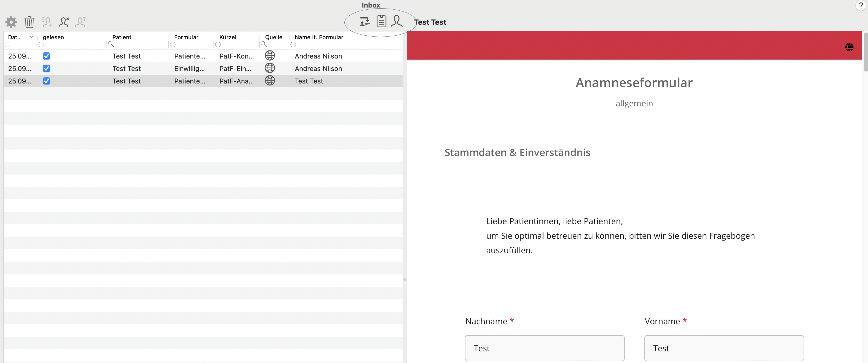The height and width of the screenshot is (363, 868).
Task: Toggle gelesen checkbox in PatF-Kon row
Action: [46, 56]
